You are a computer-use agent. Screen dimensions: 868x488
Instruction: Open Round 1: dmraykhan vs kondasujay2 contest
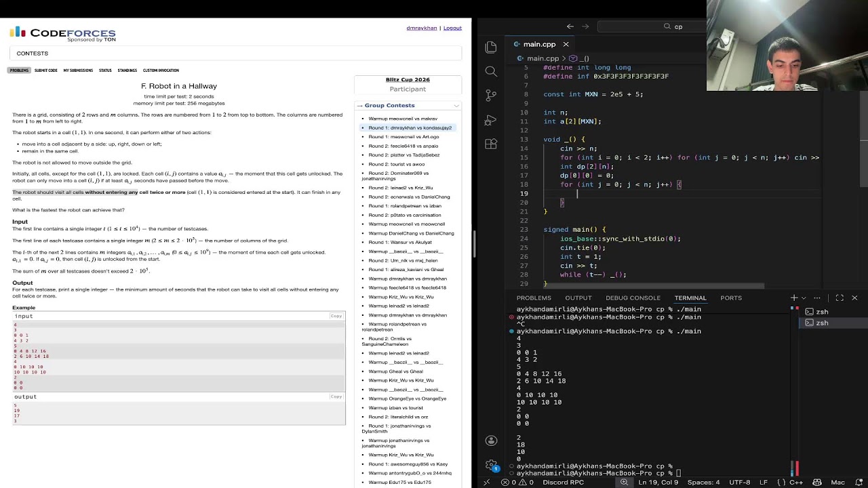pyautogui.click(x=410, y=128)
